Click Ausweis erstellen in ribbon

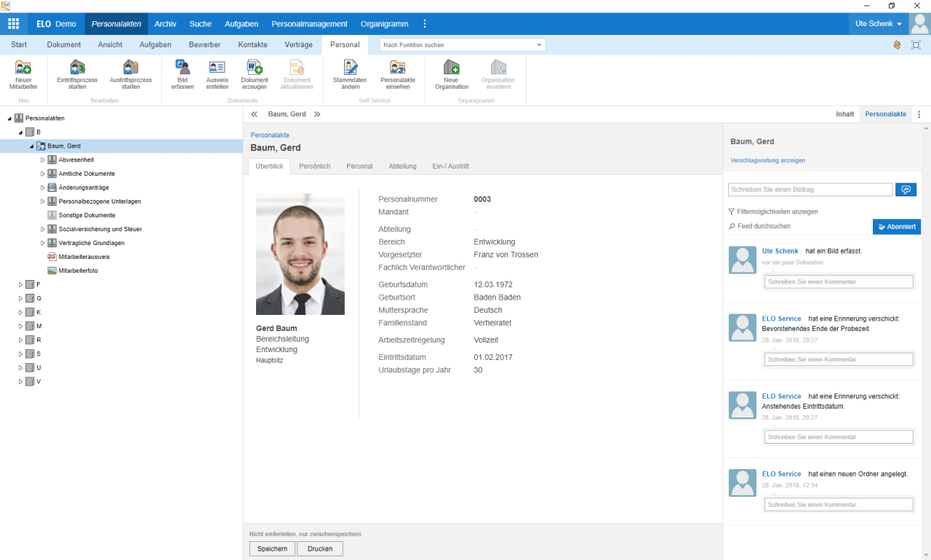coord(217,76)
